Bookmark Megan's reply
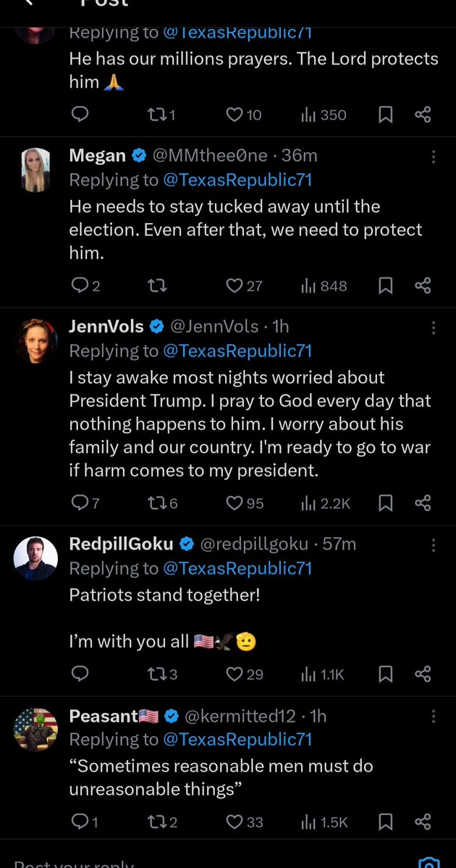 click(386, 286)
